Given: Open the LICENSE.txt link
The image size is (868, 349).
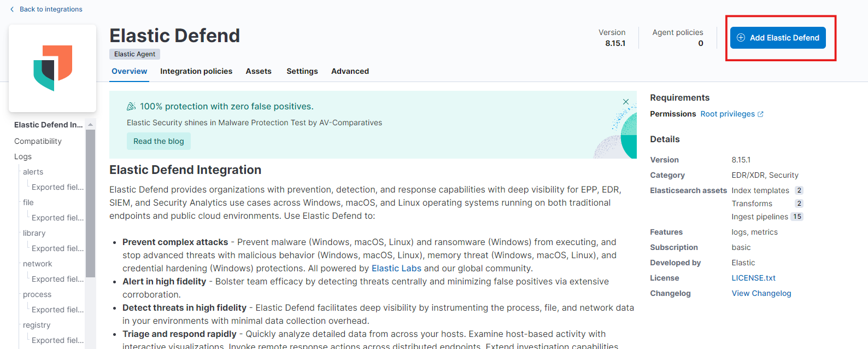Looking at the screenshot, I should [x=754, y=278].
